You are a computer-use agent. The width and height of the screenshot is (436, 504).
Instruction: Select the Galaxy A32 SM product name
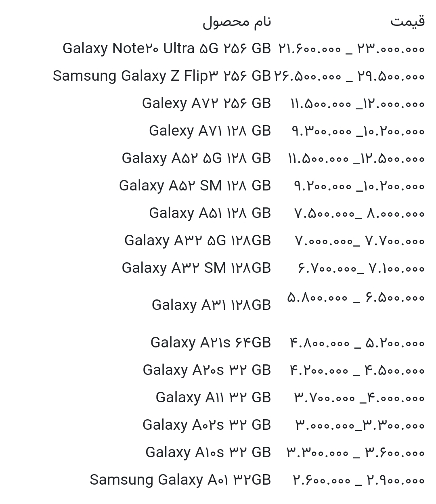[x=196, y=268]
